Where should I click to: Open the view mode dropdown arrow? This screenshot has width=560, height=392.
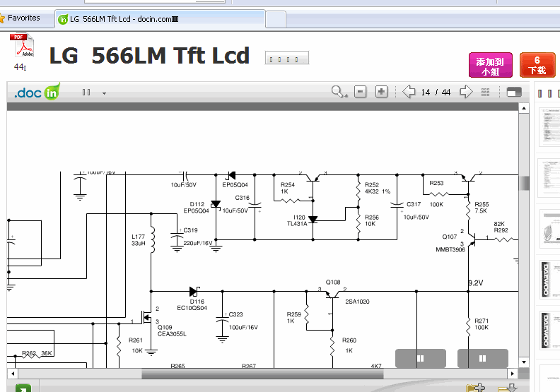pyautogui.click(x=104, y=93)
